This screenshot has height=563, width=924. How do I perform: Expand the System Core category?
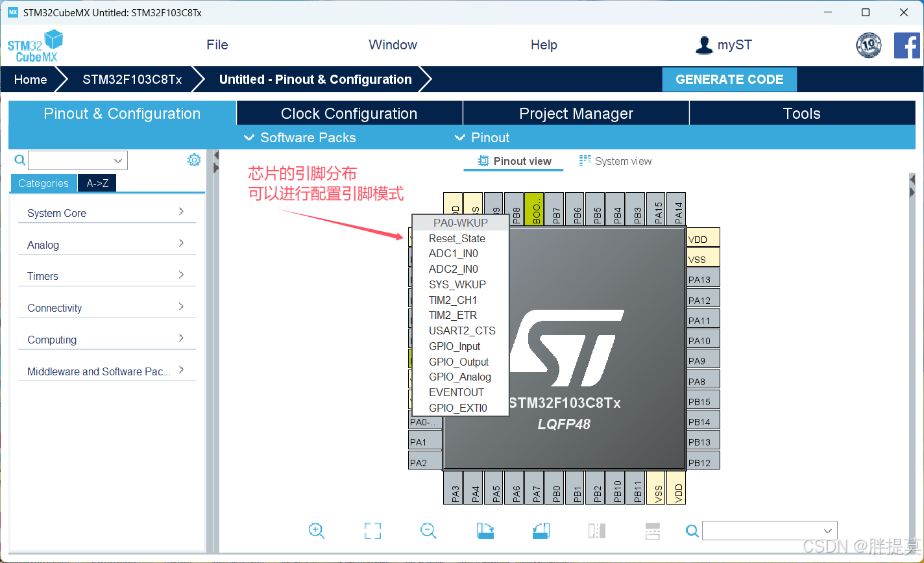pos(107,213)
